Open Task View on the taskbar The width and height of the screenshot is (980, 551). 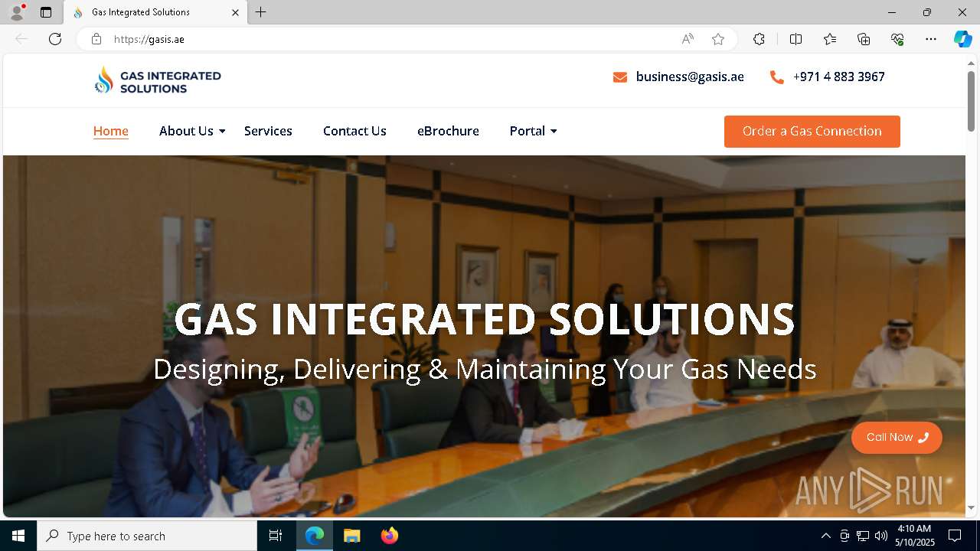point(276,536)
